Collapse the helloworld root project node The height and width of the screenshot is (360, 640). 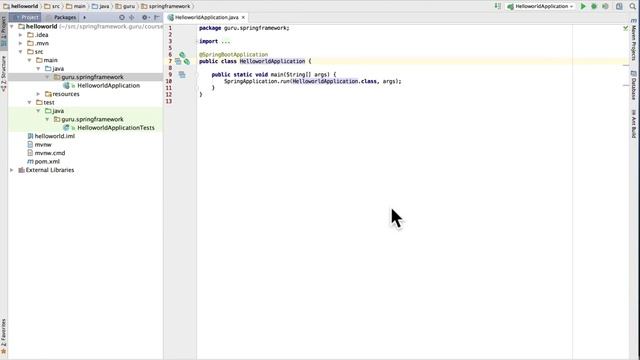coord(12,27)
